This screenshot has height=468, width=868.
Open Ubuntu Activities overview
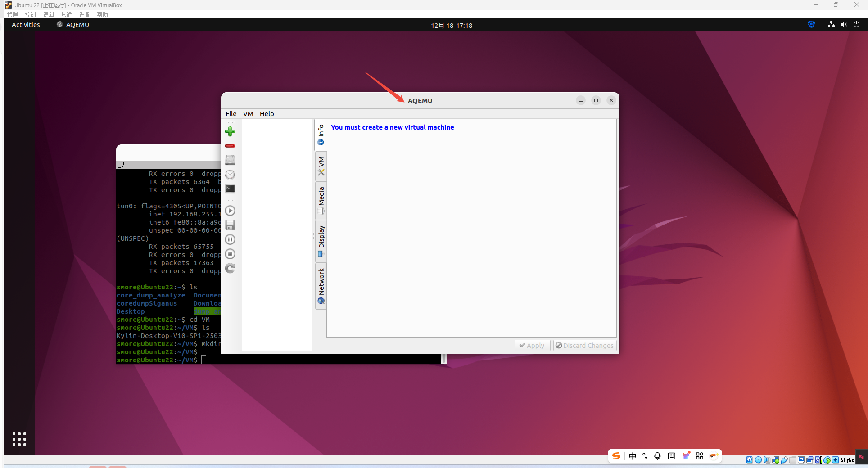(x=26, y=25)
